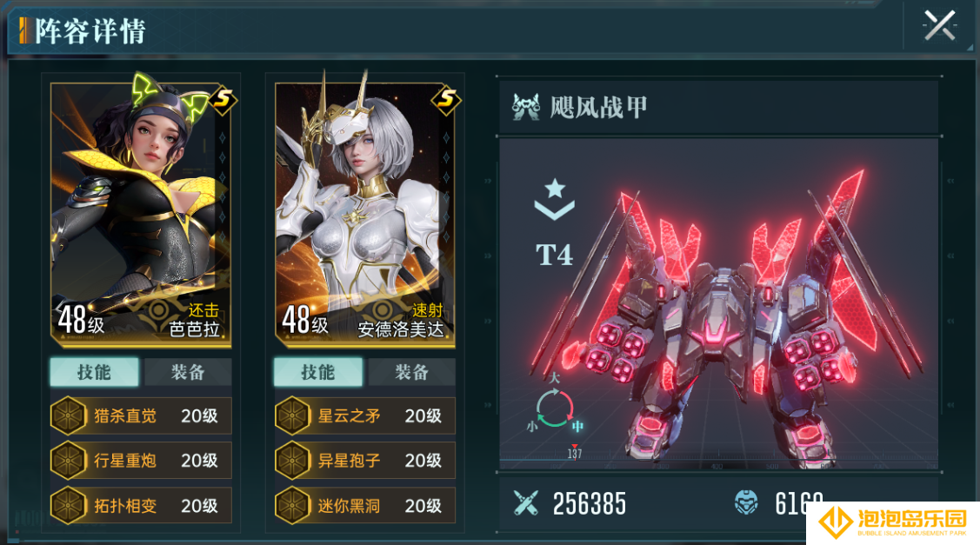Select the 行星重炮 skill hexagon icon
Viewport: 980px width, 545px height.
pyautogui.click(x=68, y=461)
